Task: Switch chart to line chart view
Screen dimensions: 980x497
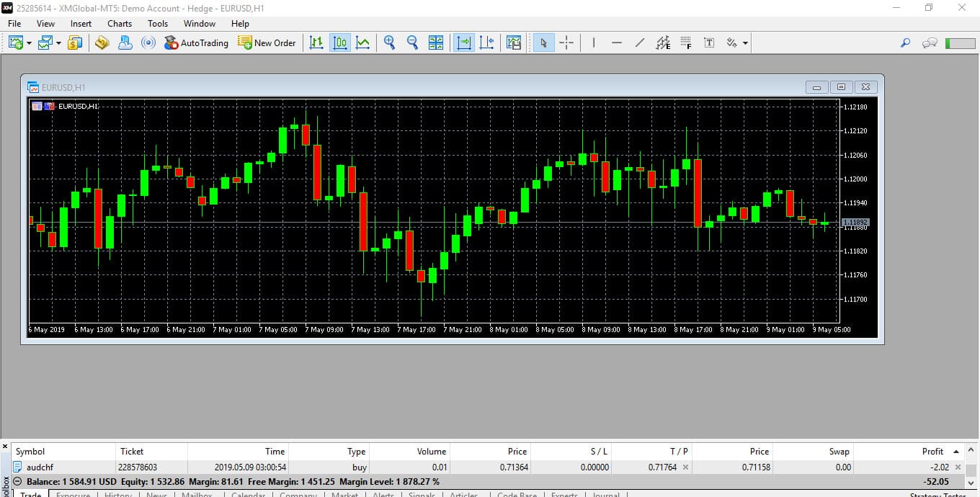Action: pos(362,42)
